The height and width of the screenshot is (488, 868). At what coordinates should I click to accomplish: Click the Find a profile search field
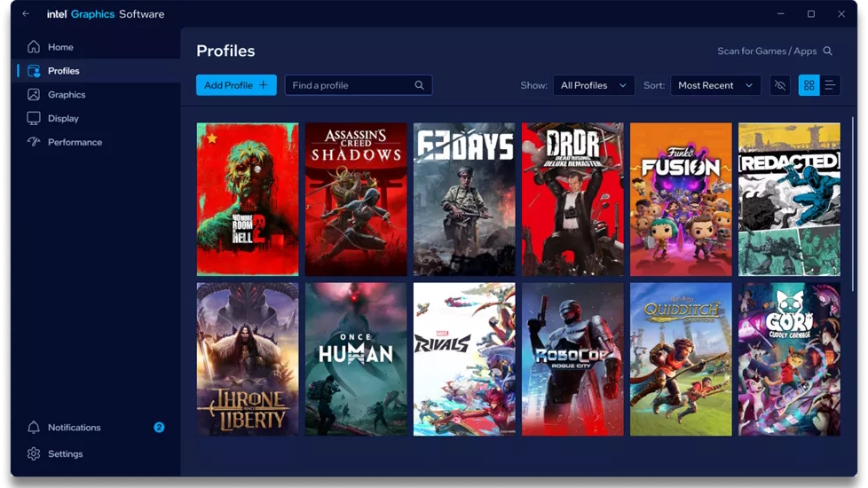(359, 85)
